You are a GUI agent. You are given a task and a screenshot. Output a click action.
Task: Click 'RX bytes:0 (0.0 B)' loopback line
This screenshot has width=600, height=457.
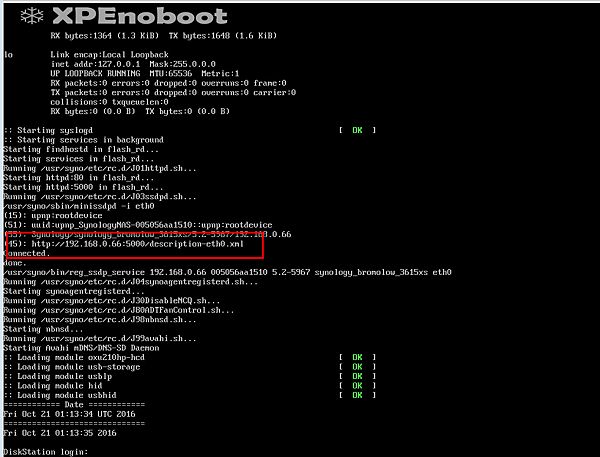tap(140, 111)
